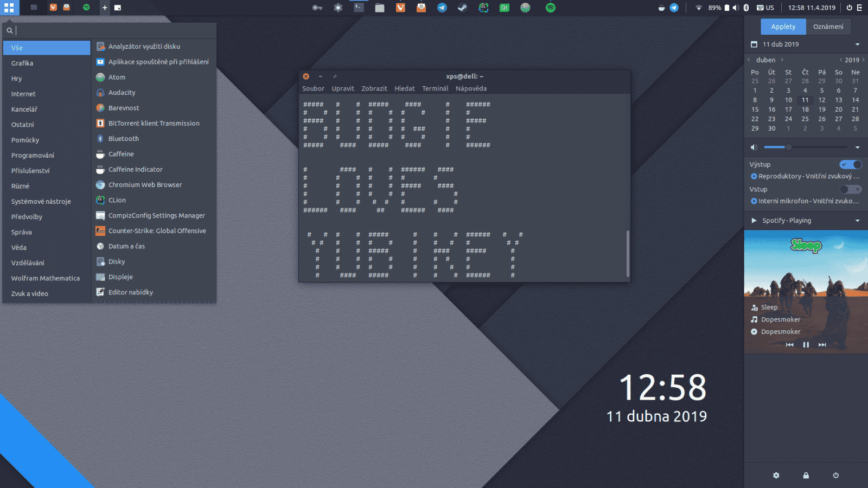Viewport: 868px width, 488px height.
Task: Open the Vivaldi browser panel icon
Action: pyautogui.click(x=400, y=8)
